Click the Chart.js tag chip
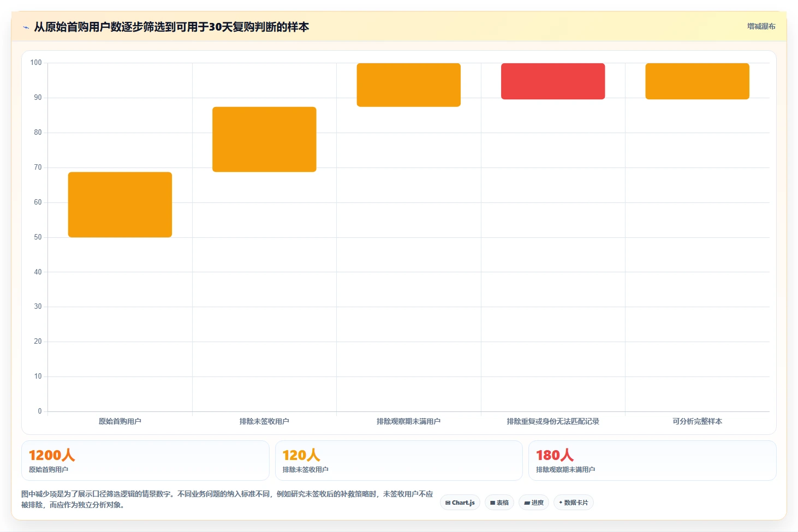This screenshot has width=798, height=532. pos(460,503)
